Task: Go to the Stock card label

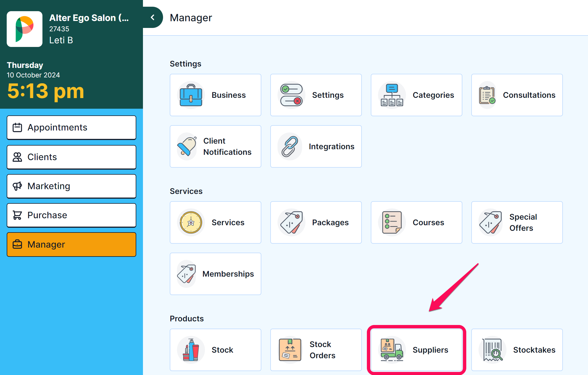Action: coord(222,350)
